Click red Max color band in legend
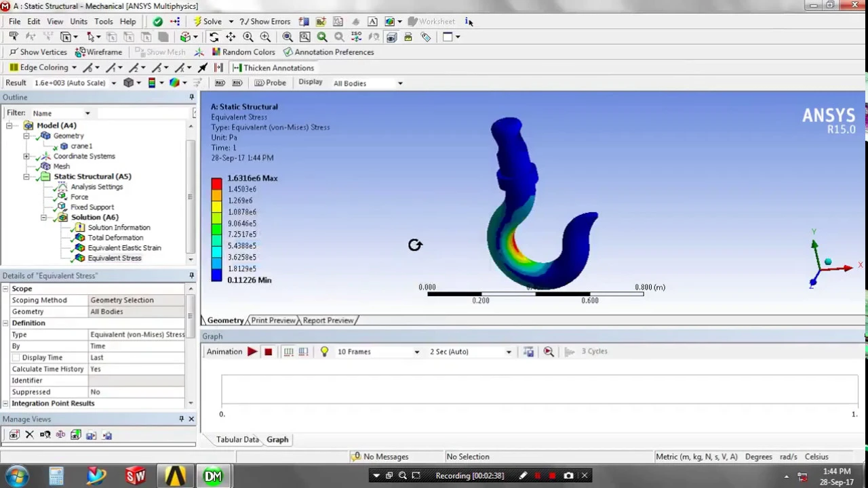This screenshot has width=868, height=488. (x=216, y=184)
